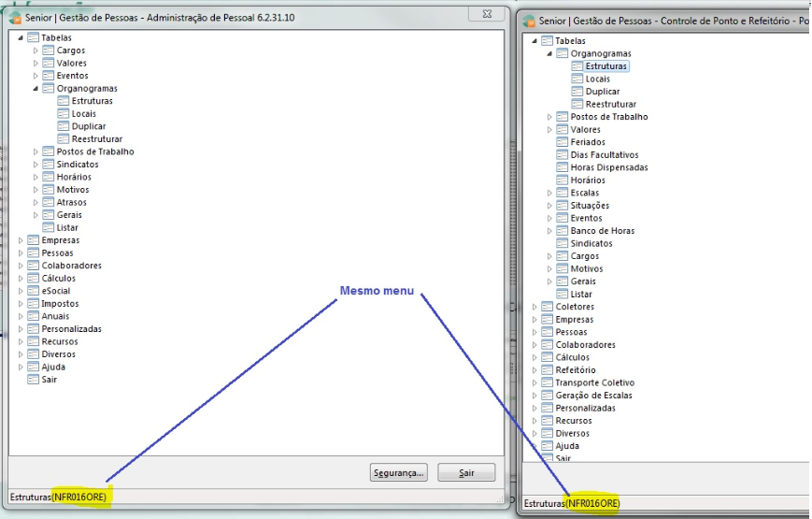The image size is (812, 519).
Task: Select Banco de Horas entry
Action: point(602,231)
